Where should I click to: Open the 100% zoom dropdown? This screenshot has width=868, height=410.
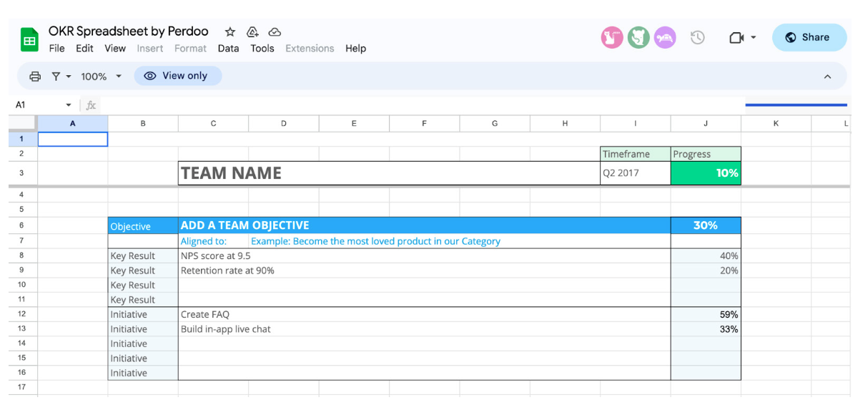[x=101, y=76]
